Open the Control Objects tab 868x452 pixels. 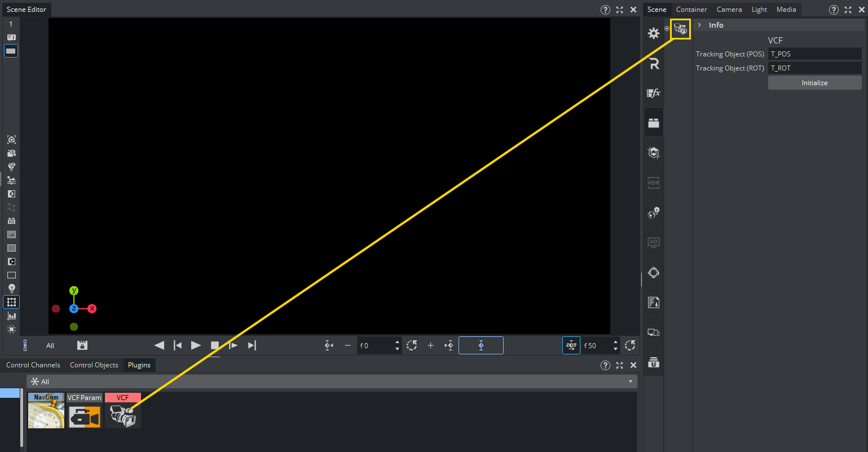point(94,365)
